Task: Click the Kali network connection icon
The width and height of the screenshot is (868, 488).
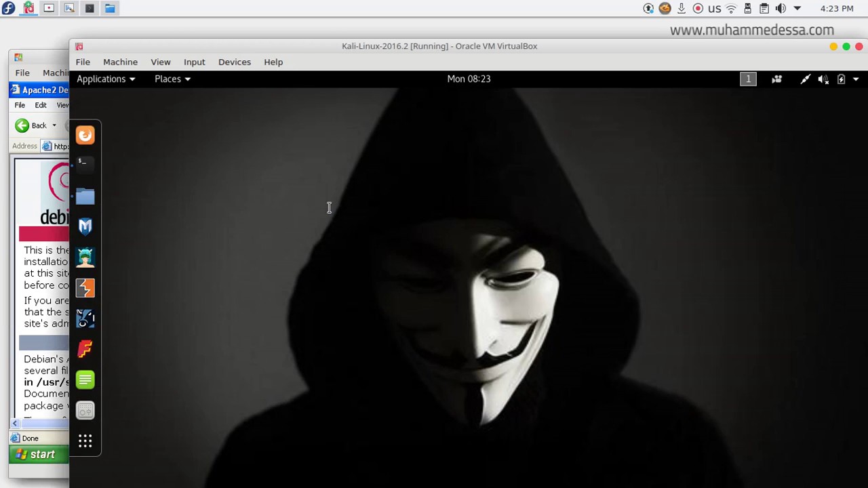Action: coord(805,79)
